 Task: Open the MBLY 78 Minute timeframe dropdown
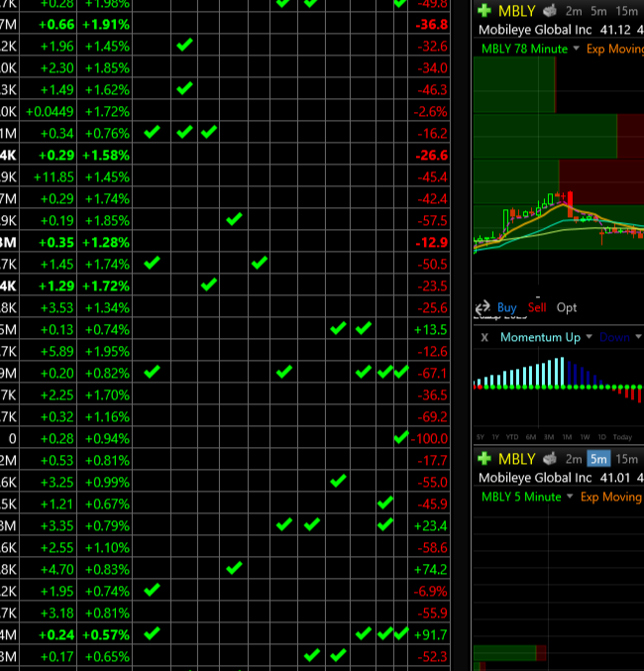[576, 49]
